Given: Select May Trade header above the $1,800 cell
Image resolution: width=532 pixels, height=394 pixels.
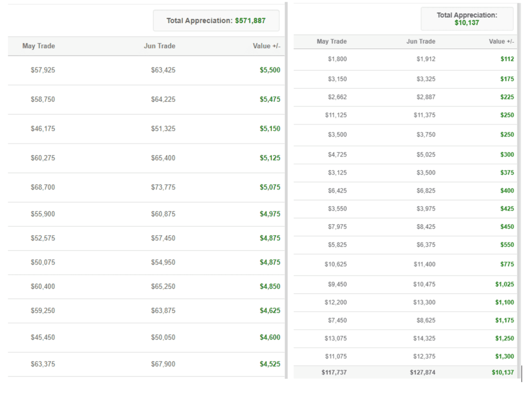Looking at the screenshot, I should point(331,42).
